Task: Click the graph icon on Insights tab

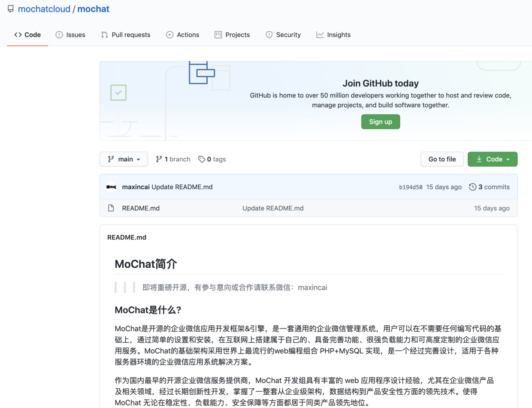Action: tap(320, 35)
